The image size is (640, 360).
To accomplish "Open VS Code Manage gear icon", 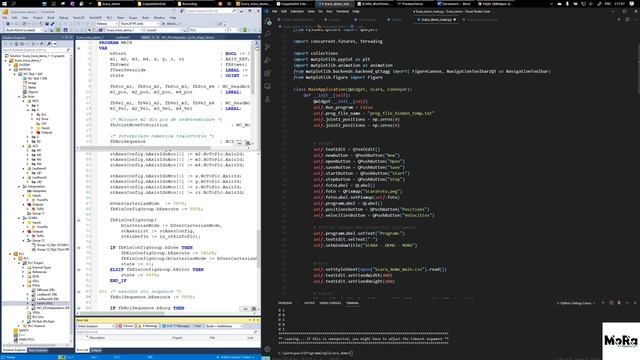I will coord(268,349).
